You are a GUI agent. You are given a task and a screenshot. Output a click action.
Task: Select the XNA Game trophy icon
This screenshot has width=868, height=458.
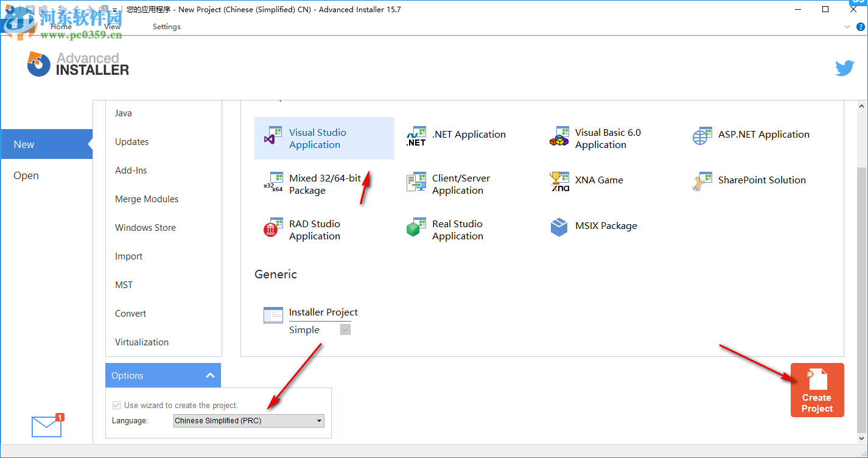click(559, 181)
